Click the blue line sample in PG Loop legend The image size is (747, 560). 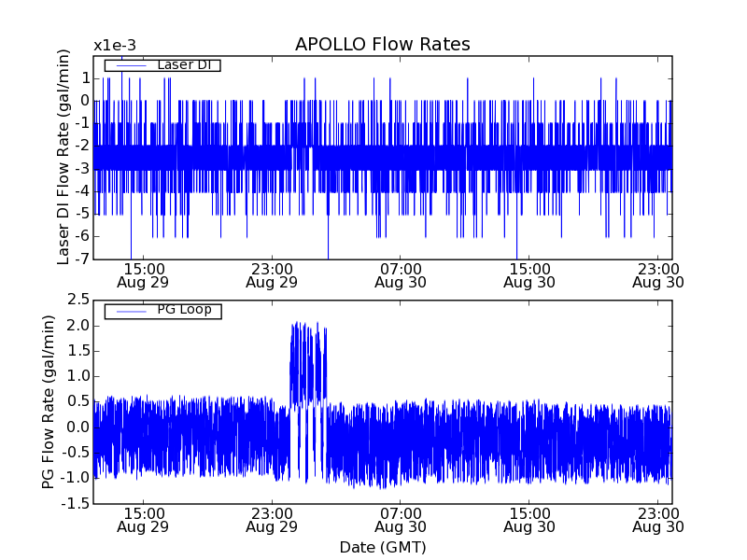(129, 310)
